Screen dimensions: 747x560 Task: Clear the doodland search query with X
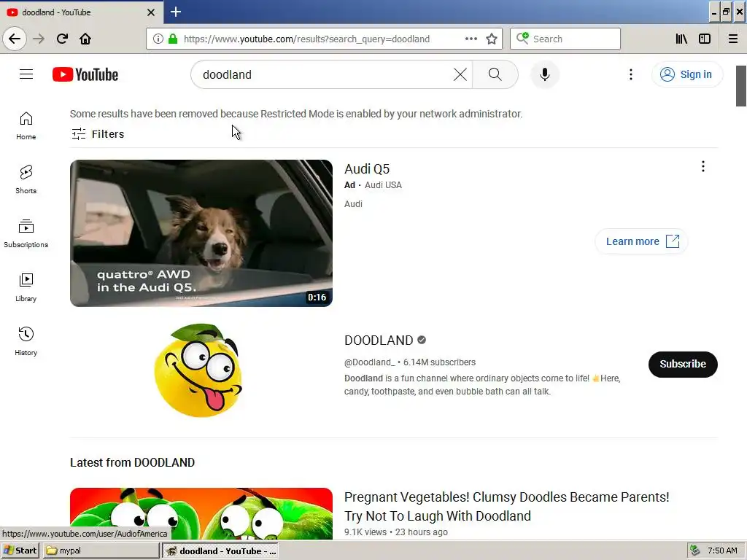pyautogui.click(x=460, y=74)
